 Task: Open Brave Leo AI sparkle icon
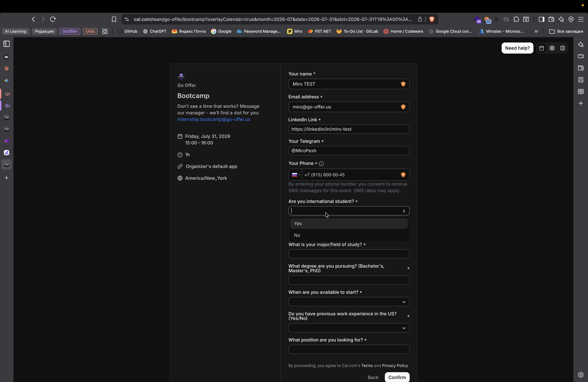pos(561,19)
